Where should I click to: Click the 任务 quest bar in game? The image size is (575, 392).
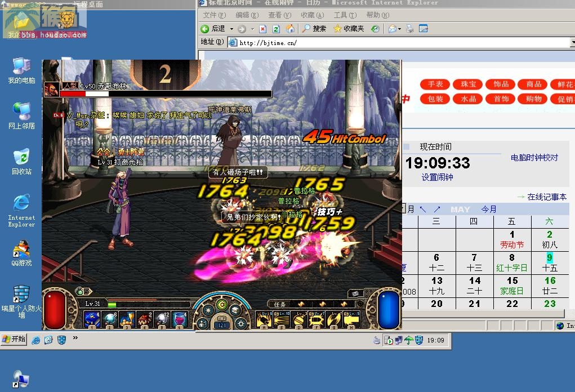[x=311, y=304]
